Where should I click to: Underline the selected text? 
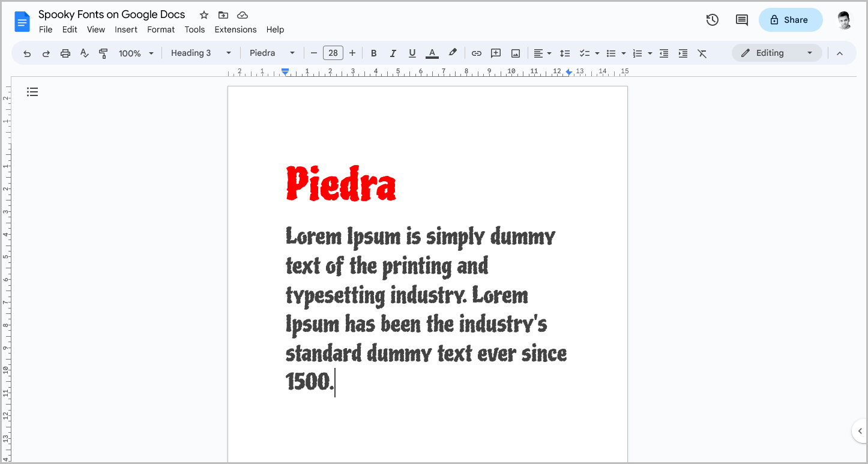click(412, 53)
